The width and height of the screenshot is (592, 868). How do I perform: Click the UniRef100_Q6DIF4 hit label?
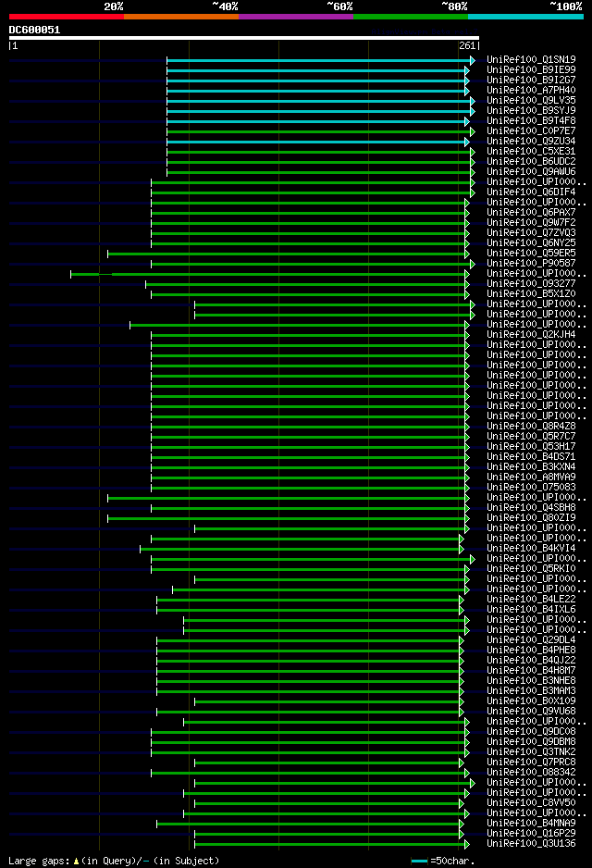[x=531, y=192]
